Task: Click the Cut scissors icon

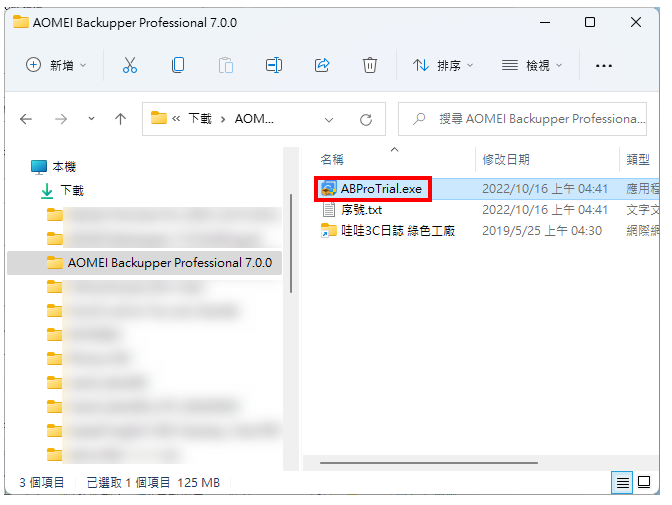Action: coord(129,65)
